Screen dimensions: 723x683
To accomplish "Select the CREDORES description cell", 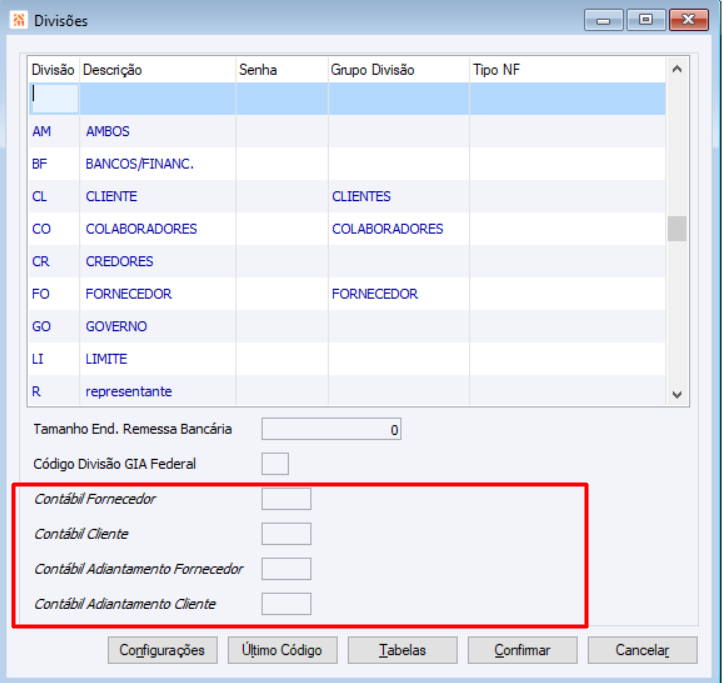I will coord(157,261).
